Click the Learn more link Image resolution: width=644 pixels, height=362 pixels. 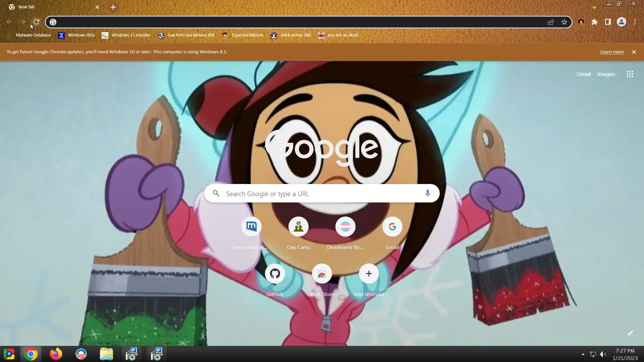tap(612, 52)
